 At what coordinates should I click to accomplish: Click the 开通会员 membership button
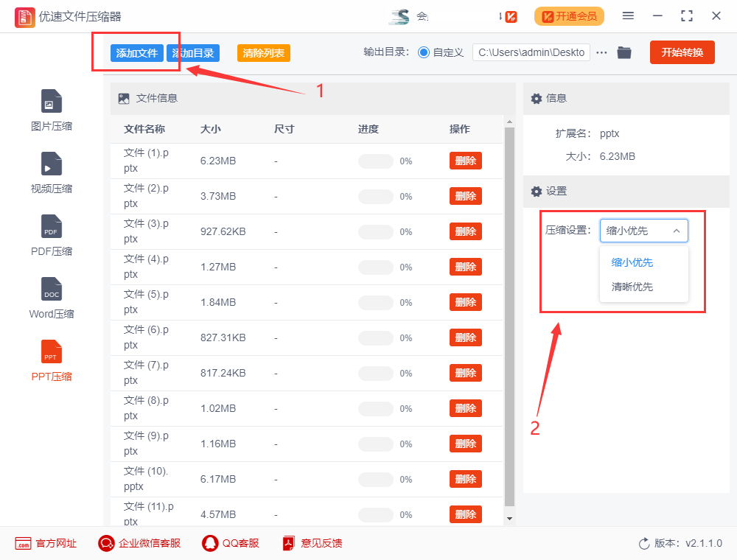point(569,16)
